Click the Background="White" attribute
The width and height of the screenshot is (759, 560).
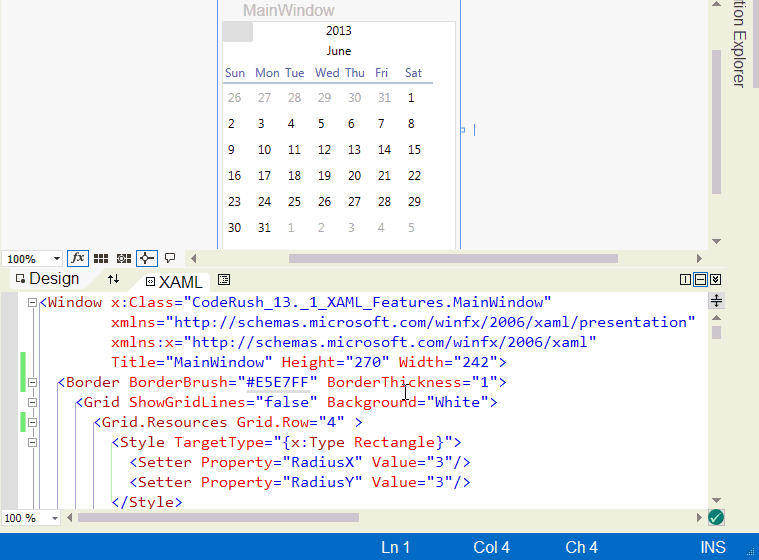408,402
